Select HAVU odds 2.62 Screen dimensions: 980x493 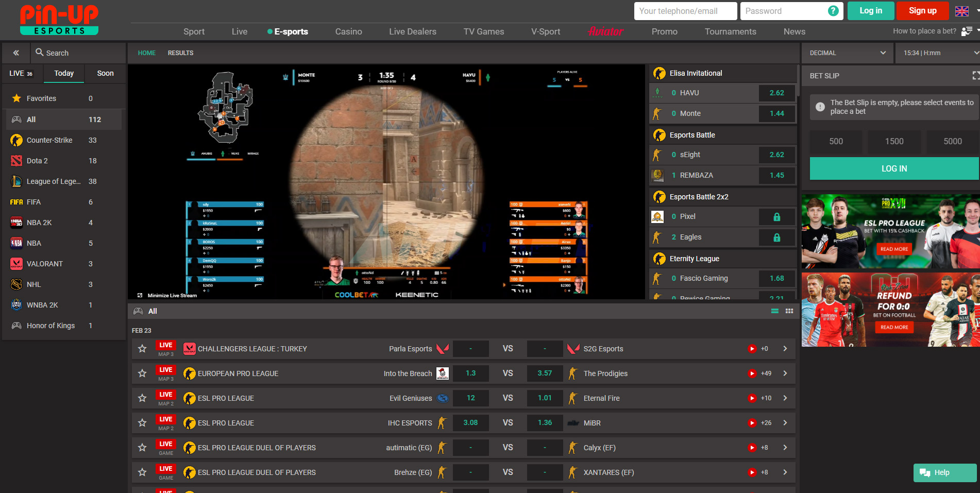[777, 93]
